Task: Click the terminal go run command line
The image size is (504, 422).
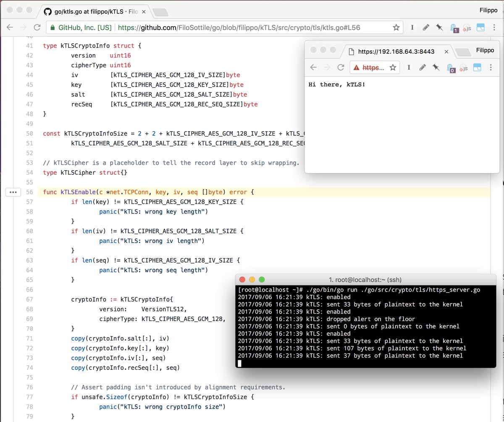Action: pyautogui.click(x=359, y=290)
